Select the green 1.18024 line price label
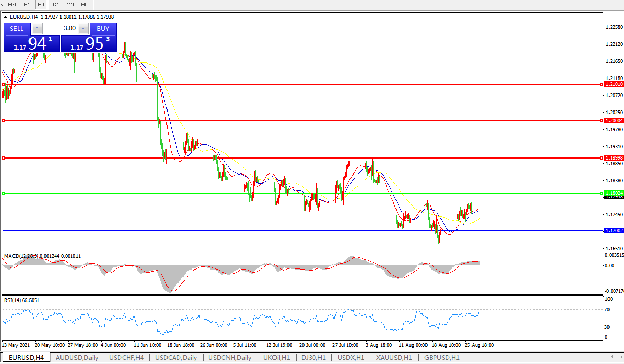 pos(614,193)
